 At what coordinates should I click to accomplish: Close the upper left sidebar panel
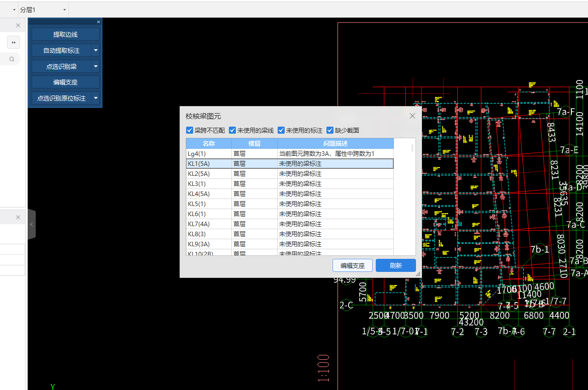(x=18, y=26)
